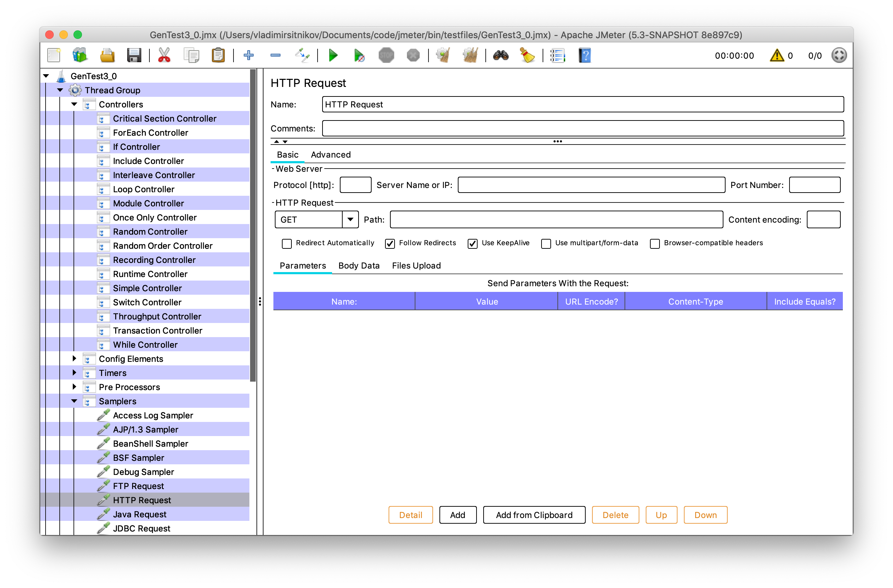Uncheck the Use KeepAlive checkbox
893x588 pixels.
point(472,243)
